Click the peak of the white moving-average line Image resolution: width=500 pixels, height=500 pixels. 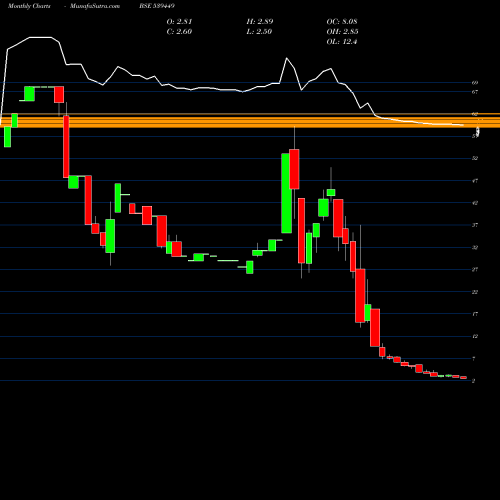40,37
